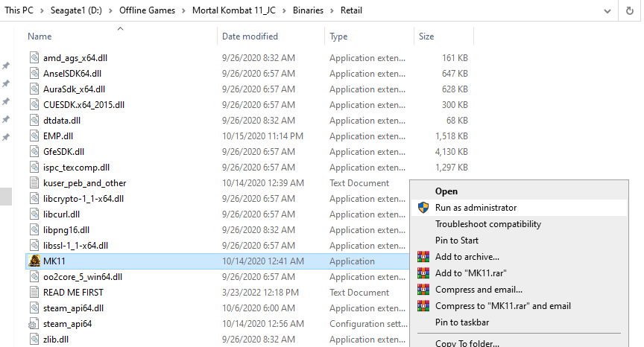Click the WinRAR icon beside Compress and email
This screenshot has width=644, height=347.
point(423,290)
